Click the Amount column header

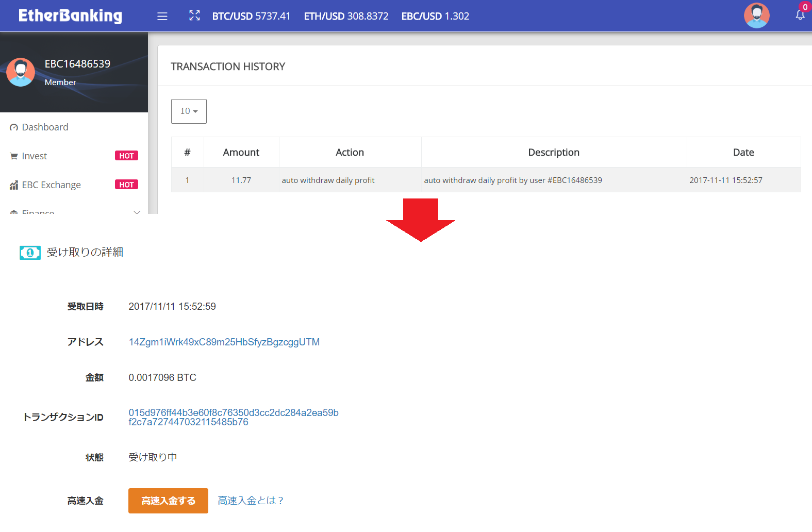241,153
